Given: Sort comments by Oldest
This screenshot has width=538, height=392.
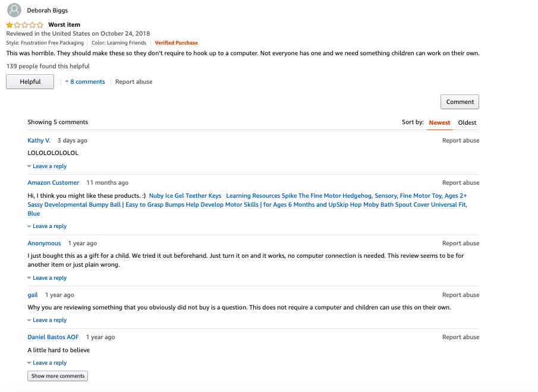Looking at the screenshot, I should click(467, 122).
